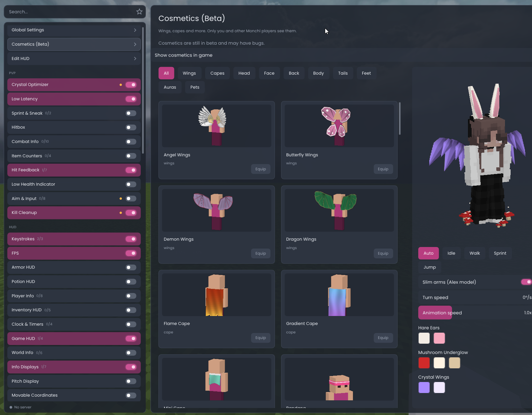The height and width of the screenshot is (415, 532).
Task: Turn off the Keystrokes switch
Action: click(131, 239)
